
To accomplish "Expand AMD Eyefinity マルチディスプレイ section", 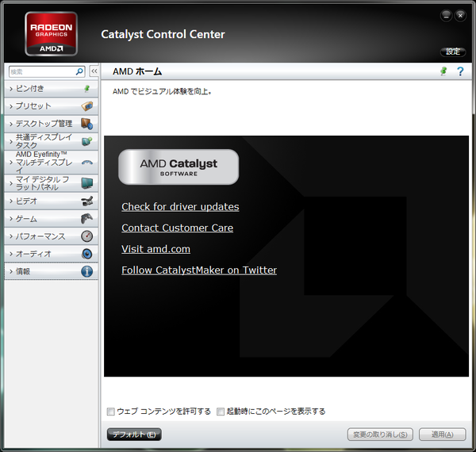I will click(x=51, y=163).
